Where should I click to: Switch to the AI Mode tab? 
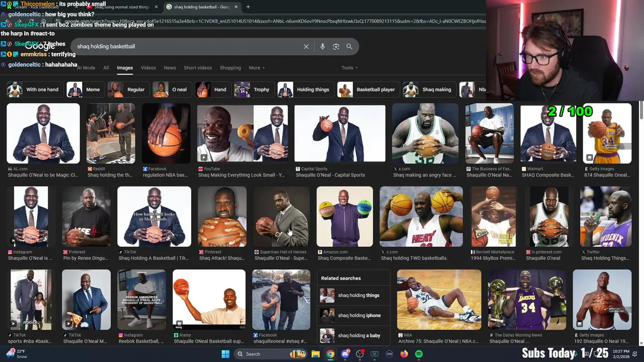[86, 68]
